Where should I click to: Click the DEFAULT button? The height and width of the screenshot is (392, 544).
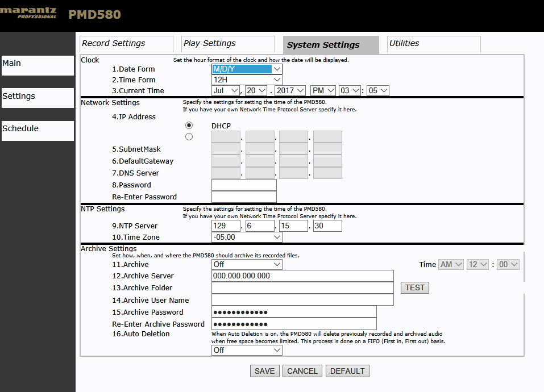[x=347, y=371]
